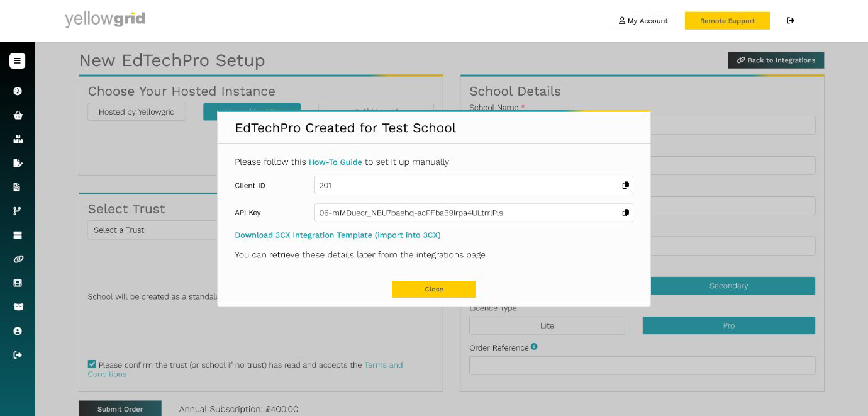Close the EdTechPro Created dialog
This screenshot has height=416, width=868.
tap(434, 290)
